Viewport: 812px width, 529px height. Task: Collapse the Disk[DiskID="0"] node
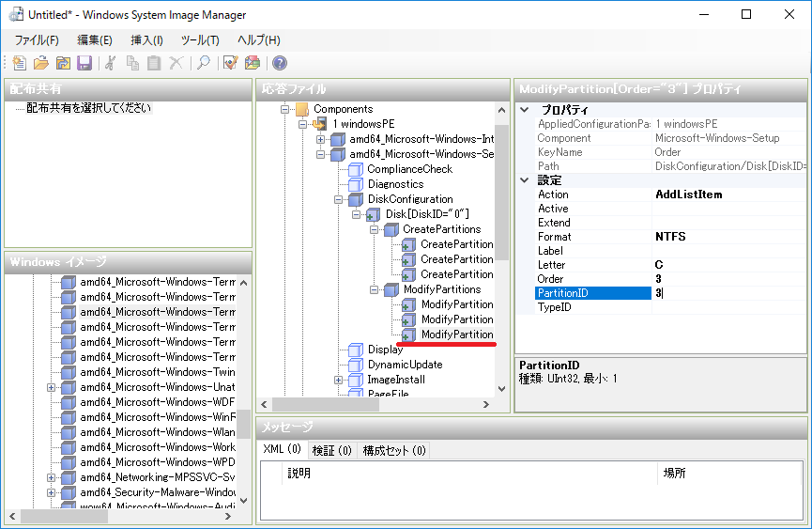(x=357, y=214)
